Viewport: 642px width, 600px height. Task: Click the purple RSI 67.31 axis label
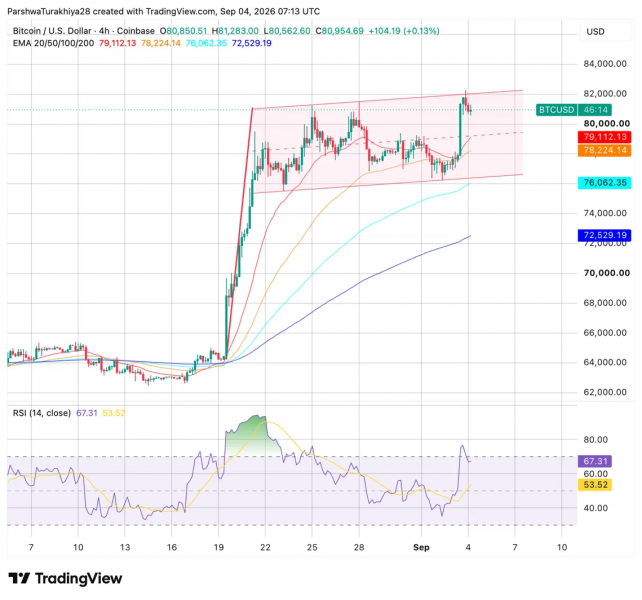tap(595, 461)
